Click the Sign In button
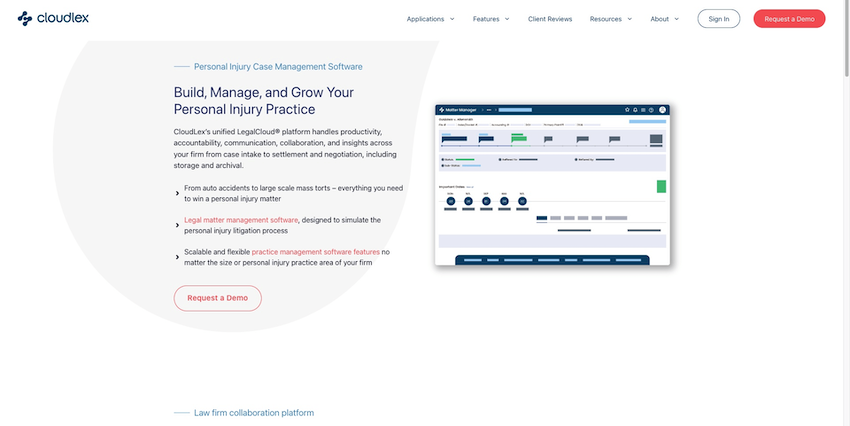The height and width of the screenshot is (426, 850). (x=719, y=18)
